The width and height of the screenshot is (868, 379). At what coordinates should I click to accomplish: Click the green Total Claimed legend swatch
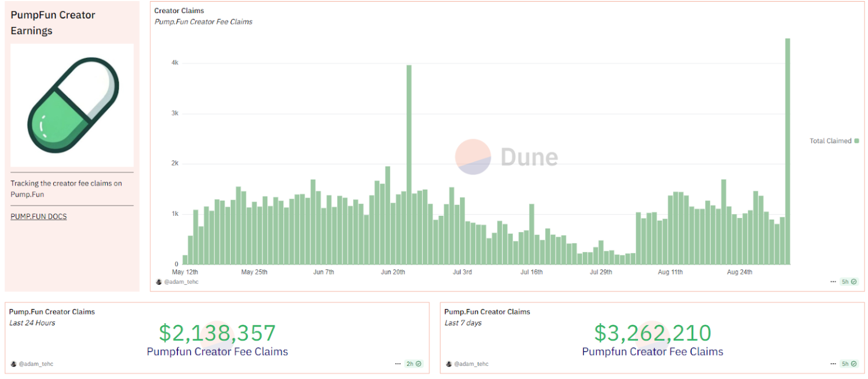(x=857, y=141)
